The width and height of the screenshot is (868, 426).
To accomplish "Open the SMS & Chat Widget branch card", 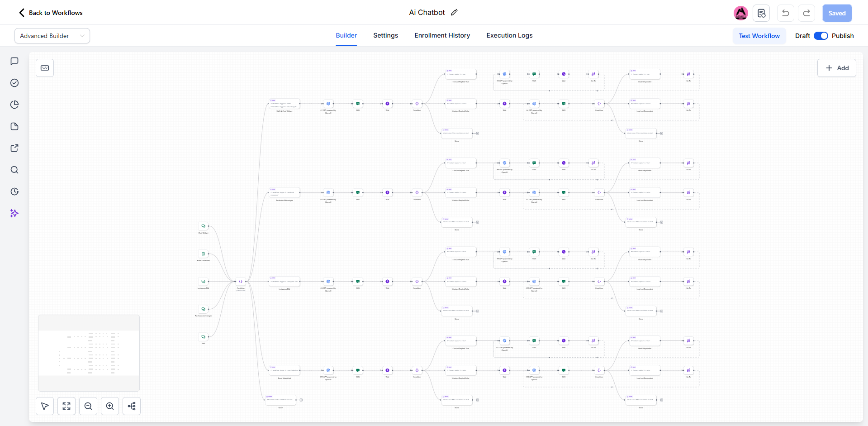I will pos(285,104).
